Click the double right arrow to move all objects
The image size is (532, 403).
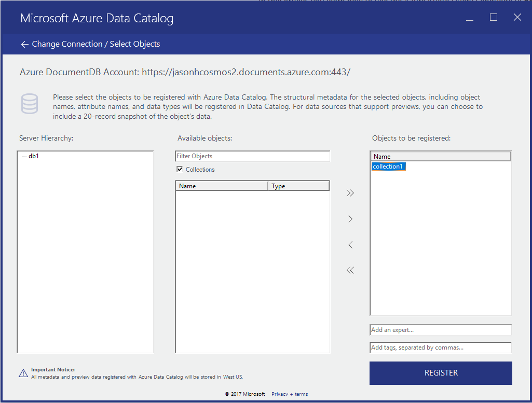click(350, 192)
